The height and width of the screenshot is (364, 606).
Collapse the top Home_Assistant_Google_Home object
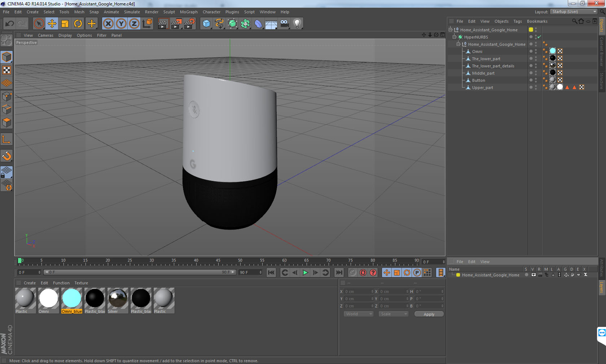[x=451, y=30]
